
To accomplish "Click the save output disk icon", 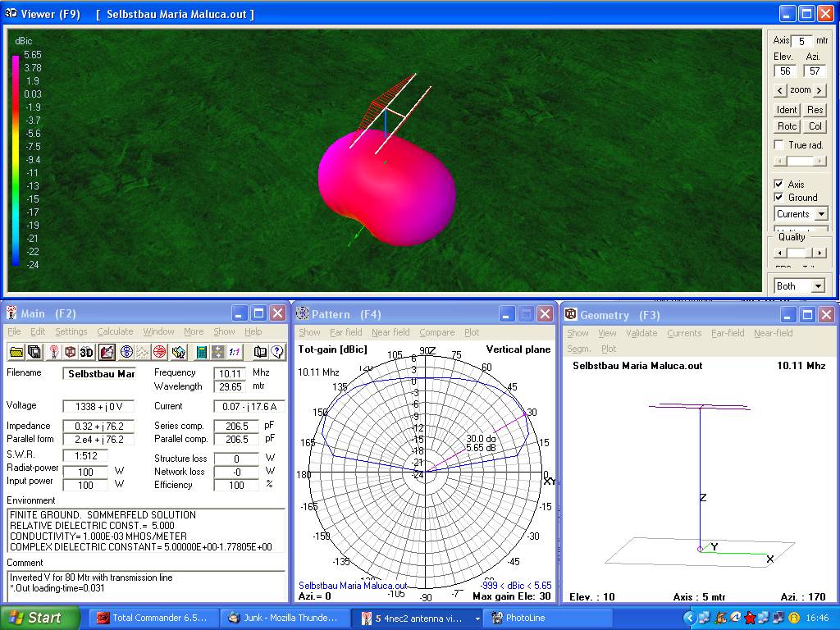I will click(x=34, y=352).
